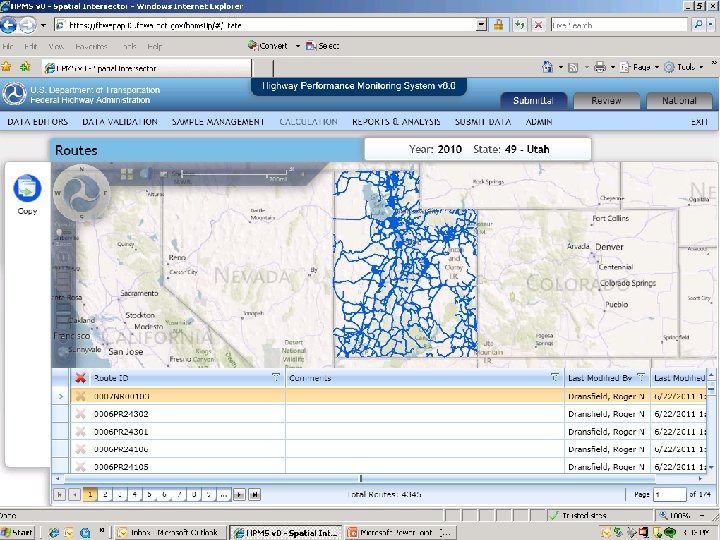This screenshot has height=540, width=720.
Task: Click the Copy routes icon
Action: coord(27,188)
